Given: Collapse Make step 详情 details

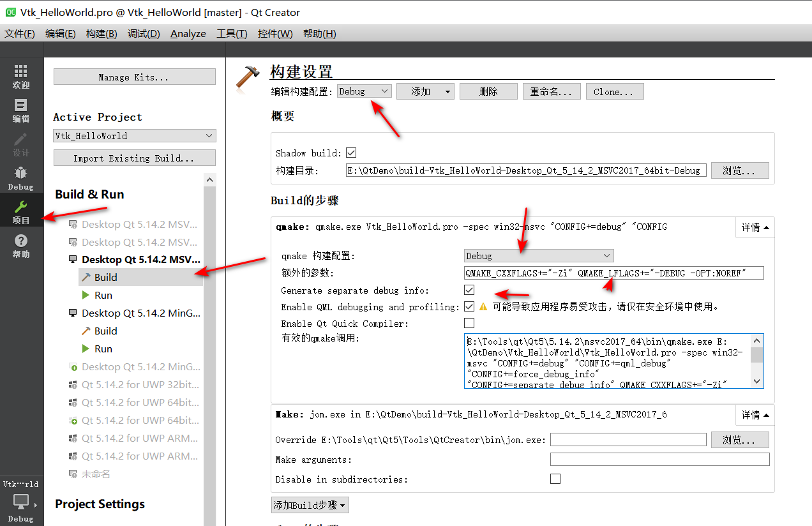Looking at the screenshot, I should (x=755, y=414).
